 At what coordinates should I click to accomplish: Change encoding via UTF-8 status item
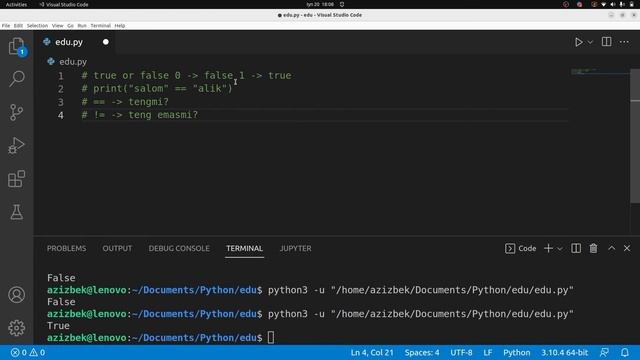[461, 352]
